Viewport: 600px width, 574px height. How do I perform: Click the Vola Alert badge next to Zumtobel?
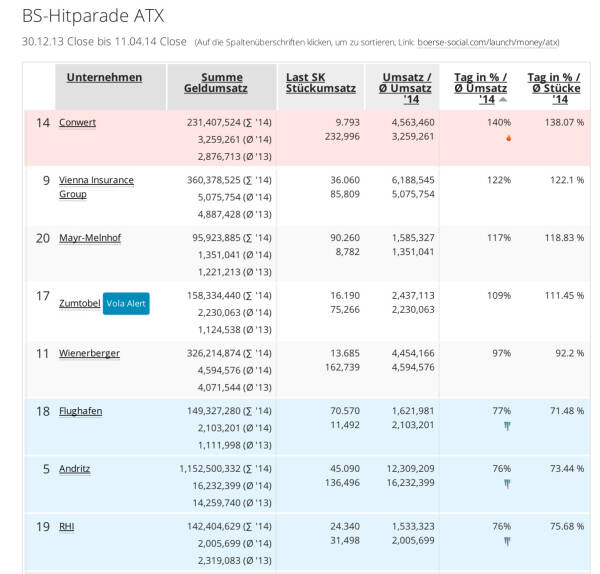(125, 303)
